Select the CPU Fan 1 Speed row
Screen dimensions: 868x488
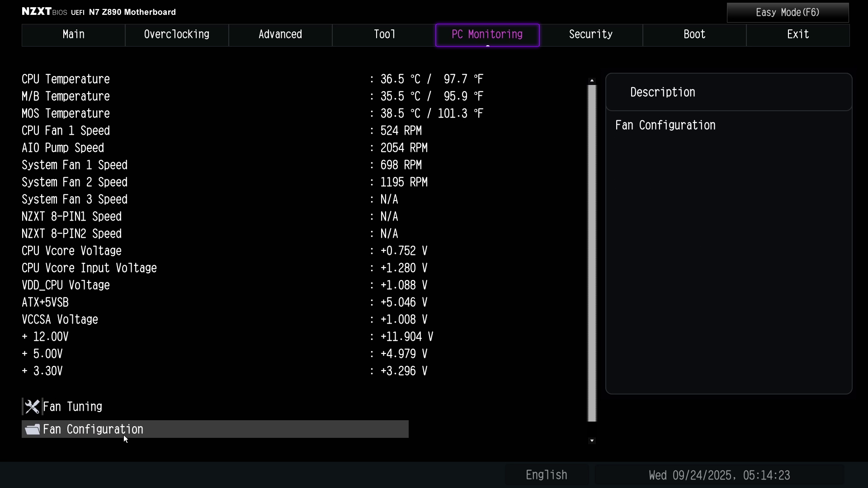(x=66, y=131)
